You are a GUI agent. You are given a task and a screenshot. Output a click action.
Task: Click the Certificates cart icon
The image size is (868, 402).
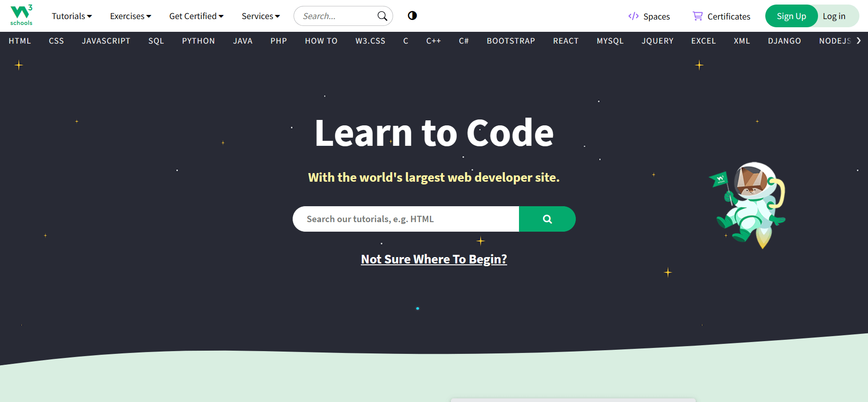click(698, 16)
